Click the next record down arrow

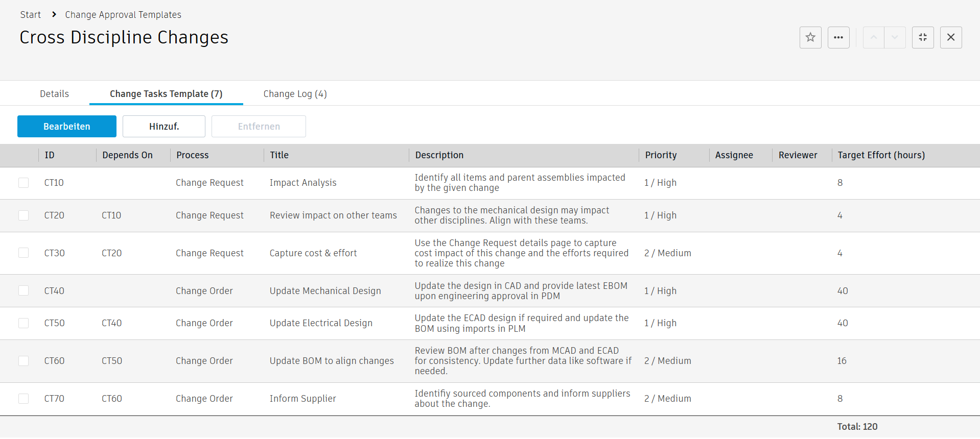[x=895, y=37]
